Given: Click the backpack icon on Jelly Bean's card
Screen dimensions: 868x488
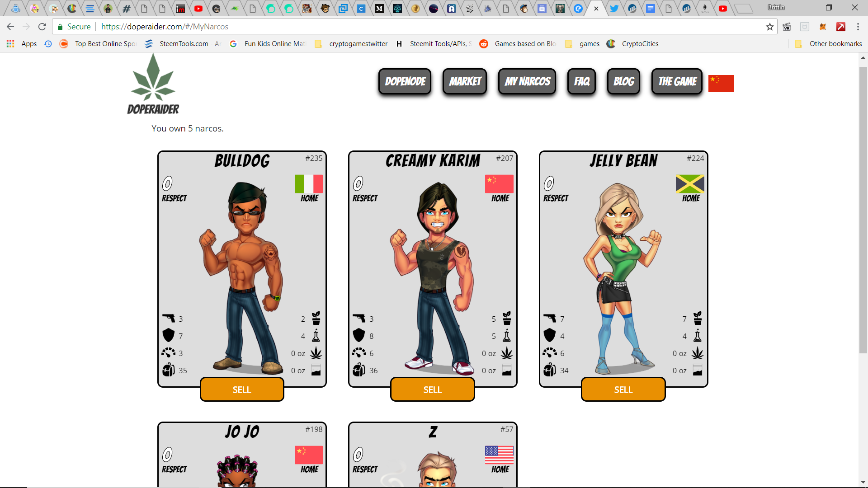Looking at the screenshot, I should (x=550, y=370).
